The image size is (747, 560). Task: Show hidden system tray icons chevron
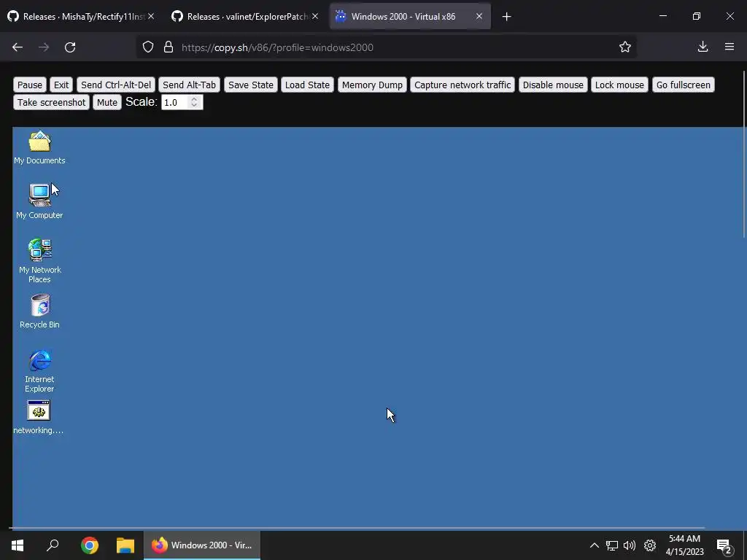tap(594, 545)
